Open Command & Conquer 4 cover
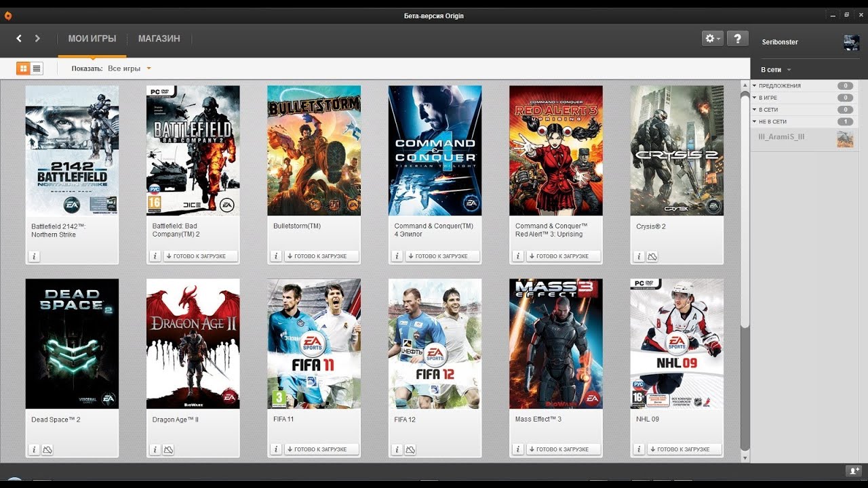This screenshot has height=488, width=868. point(435,150)
